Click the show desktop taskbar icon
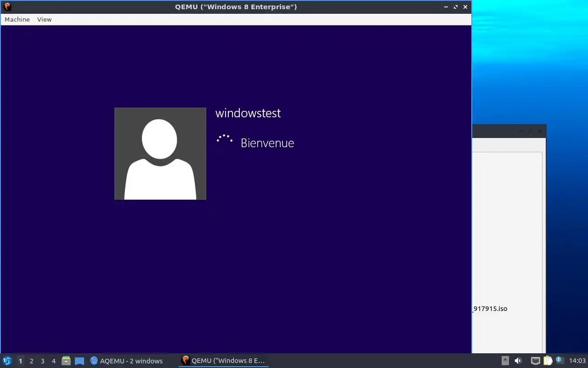Screen dimensions: 588x368 [x=79, y=361]
